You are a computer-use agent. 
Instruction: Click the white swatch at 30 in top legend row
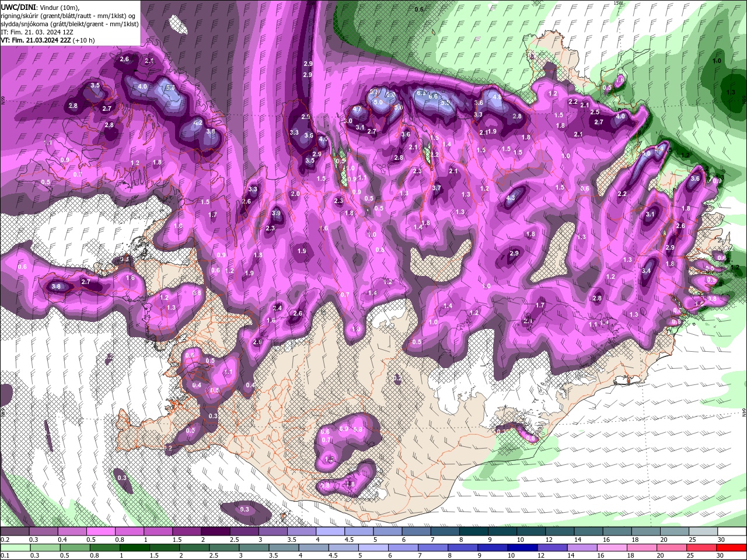point(732,531)
